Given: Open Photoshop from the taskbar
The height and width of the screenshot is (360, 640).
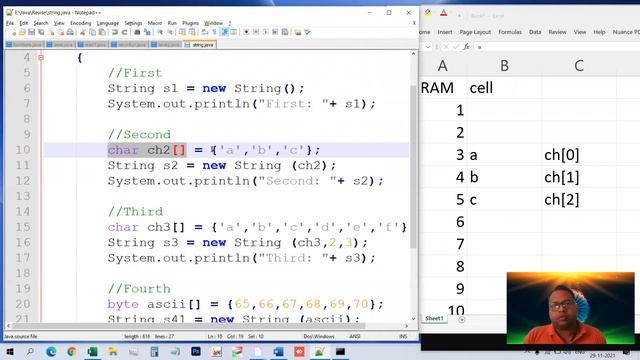Looking at the screenshot, I should tap(196, 351).
